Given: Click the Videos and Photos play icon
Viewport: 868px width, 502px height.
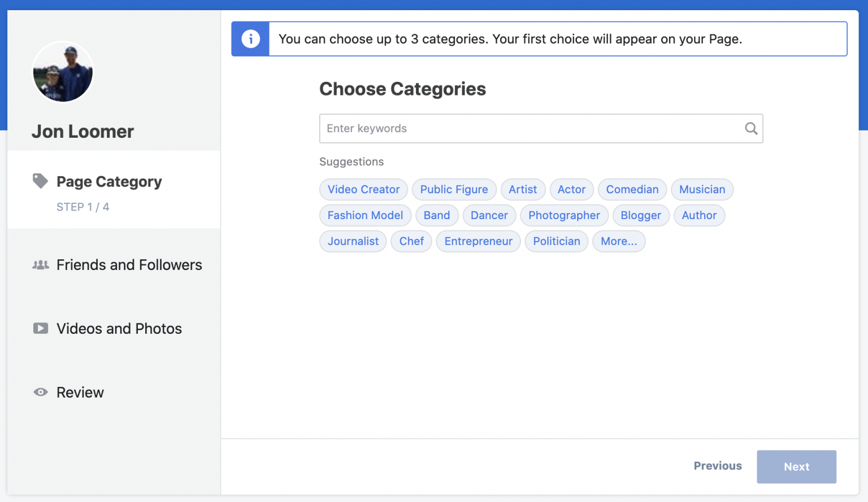Looking at the screenshot, I should click(x=41, y=328).
